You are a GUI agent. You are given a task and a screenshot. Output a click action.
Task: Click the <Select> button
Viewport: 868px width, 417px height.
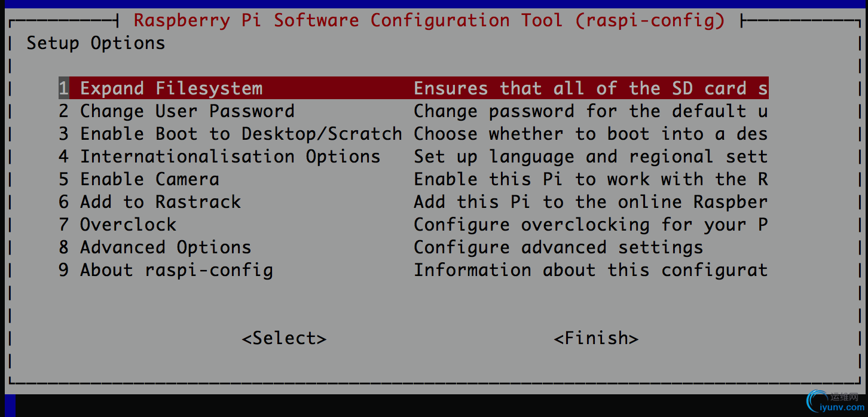(284, 338)
